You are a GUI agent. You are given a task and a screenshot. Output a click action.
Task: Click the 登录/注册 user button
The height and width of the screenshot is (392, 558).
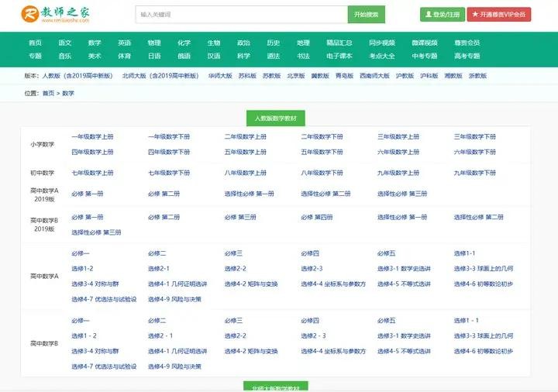[x=443, y=15]
